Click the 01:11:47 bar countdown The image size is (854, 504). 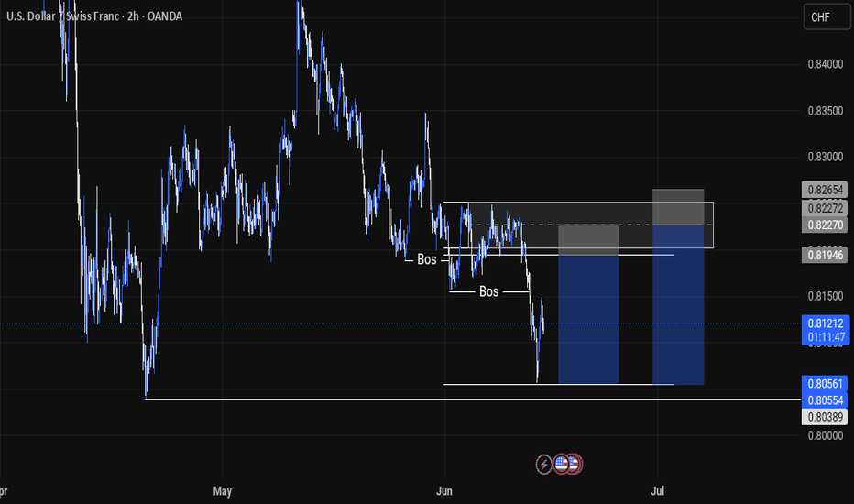(x=825, y=337)
